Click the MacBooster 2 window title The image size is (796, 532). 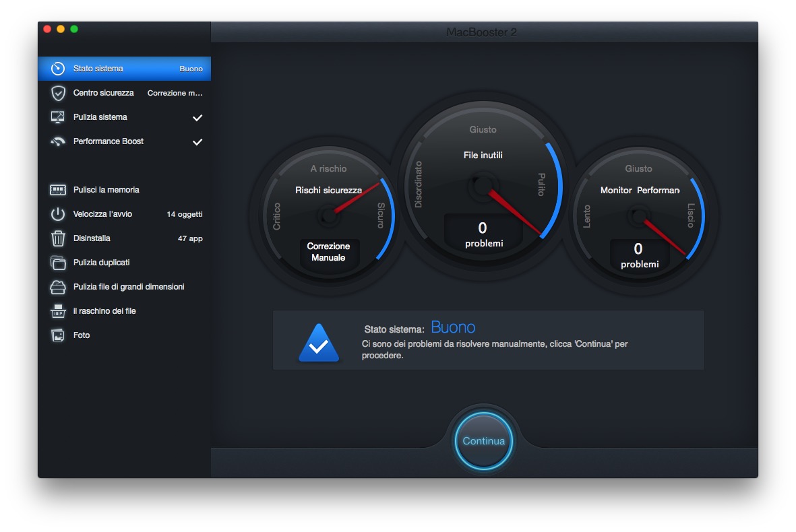tap(481, 32)
